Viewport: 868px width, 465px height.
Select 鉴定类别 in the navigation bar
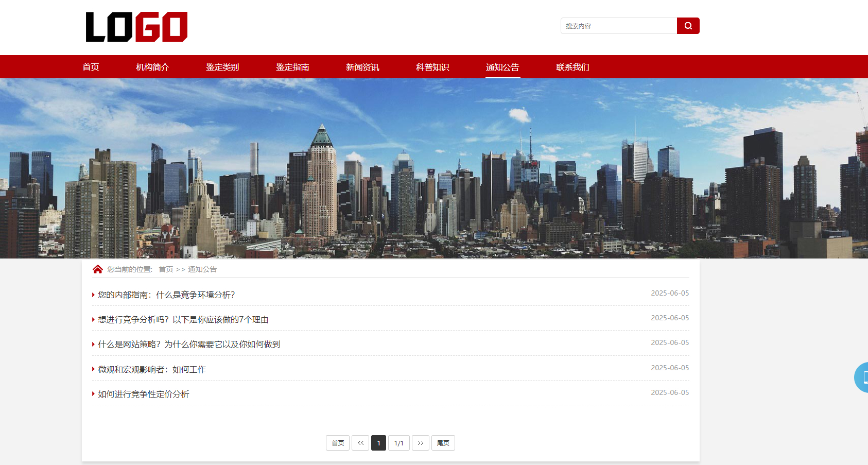point(222,67)
